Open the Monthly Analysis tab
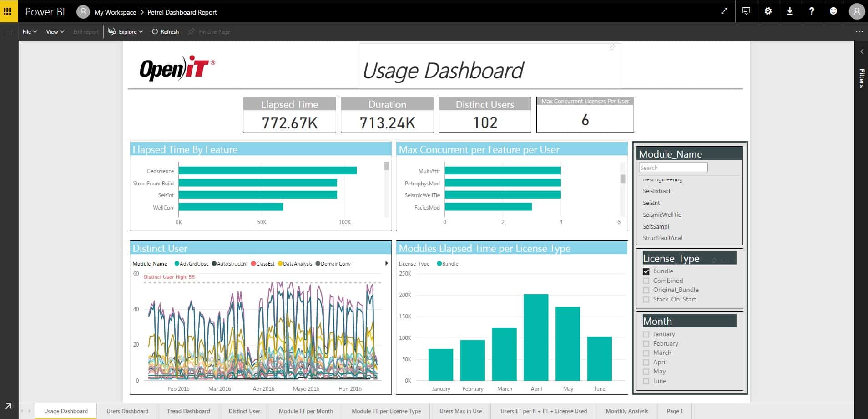 [x=627, y=411]
